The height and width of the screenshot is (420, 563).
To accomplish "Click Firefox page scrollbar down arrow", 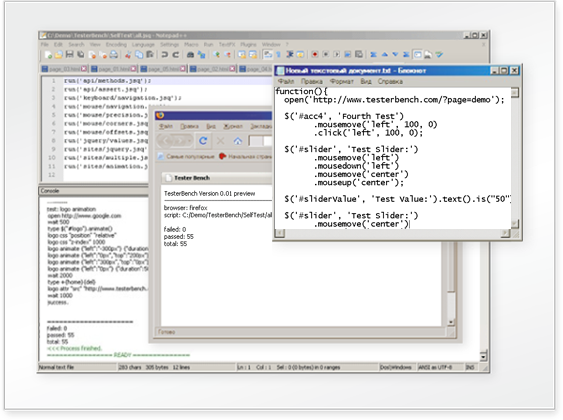I will [x=451, y=322].
